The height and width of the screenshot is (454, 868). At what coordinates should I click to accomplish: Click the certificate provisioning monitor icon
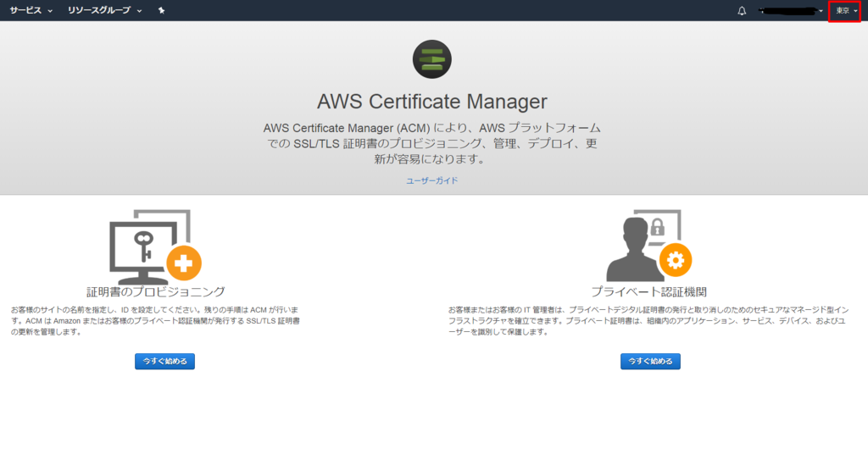tap(156, 246)
